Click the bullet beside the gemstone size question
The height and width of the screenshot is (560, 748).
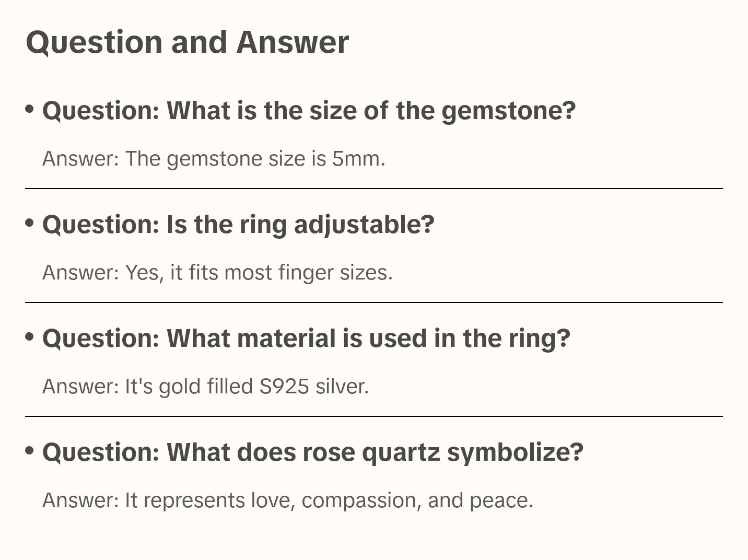pyautogui.click(x=30, y=109)
